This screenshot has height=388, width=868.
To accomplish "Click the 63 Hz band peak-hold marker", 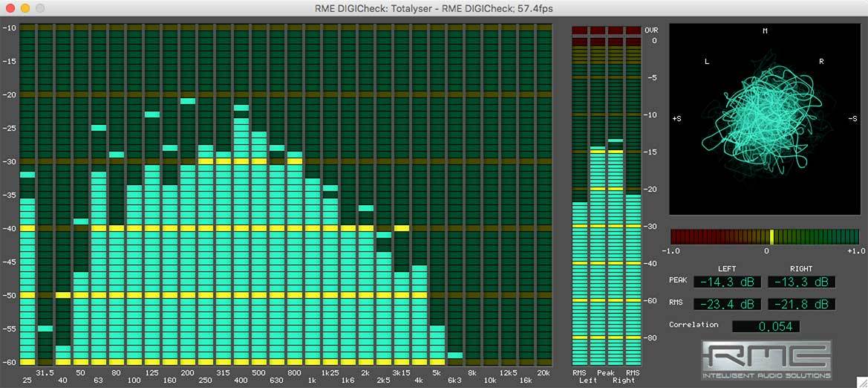I will tap(99, 128).
